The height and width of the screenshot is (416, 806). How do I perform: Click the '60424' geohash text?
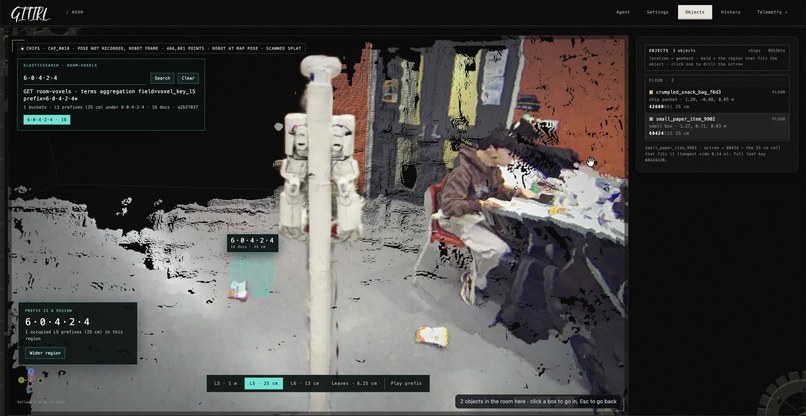click(x=656, y=133)
